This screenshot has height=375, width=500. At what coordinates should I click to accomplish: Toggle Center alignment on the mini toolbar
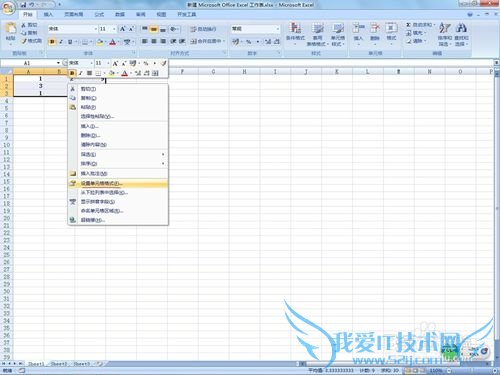(x=89, y=73)
